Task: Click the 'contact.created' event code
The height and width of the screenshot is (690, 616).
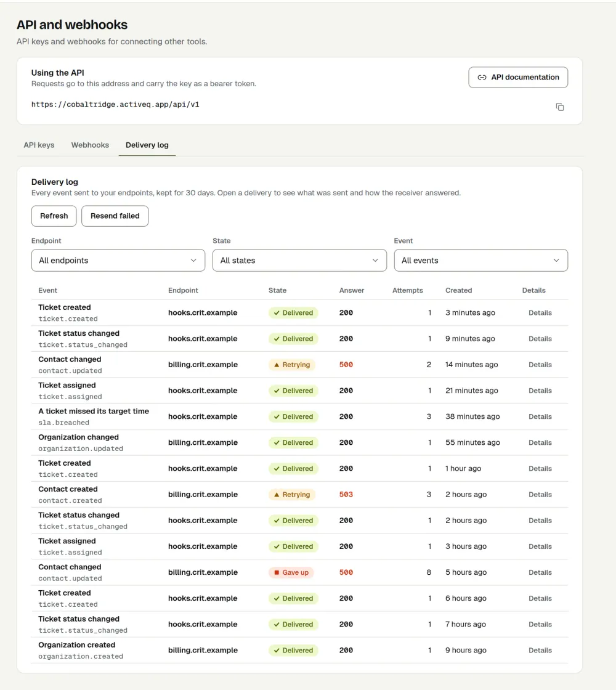Action: [x=70, y=501]
